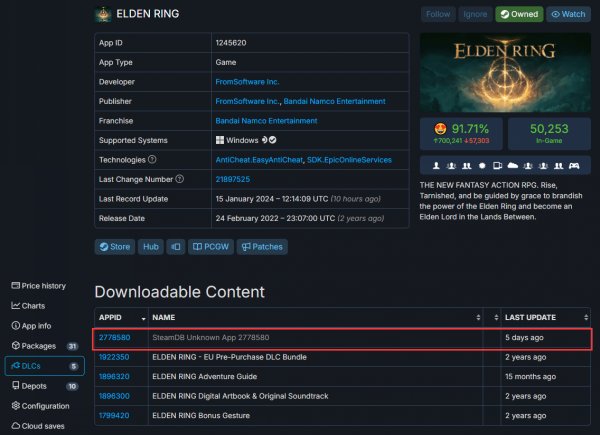Open DLC app 2778580 link

[114, 337]
